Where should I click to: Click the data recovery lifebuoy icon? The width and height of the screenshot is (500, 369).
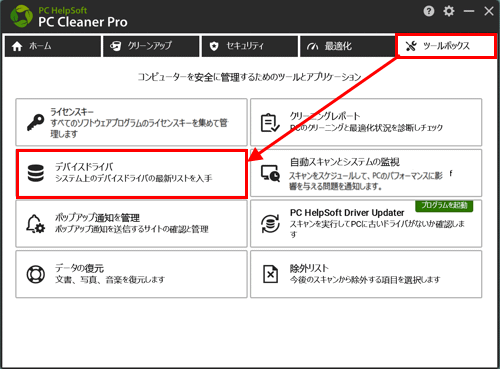[36, 274]
